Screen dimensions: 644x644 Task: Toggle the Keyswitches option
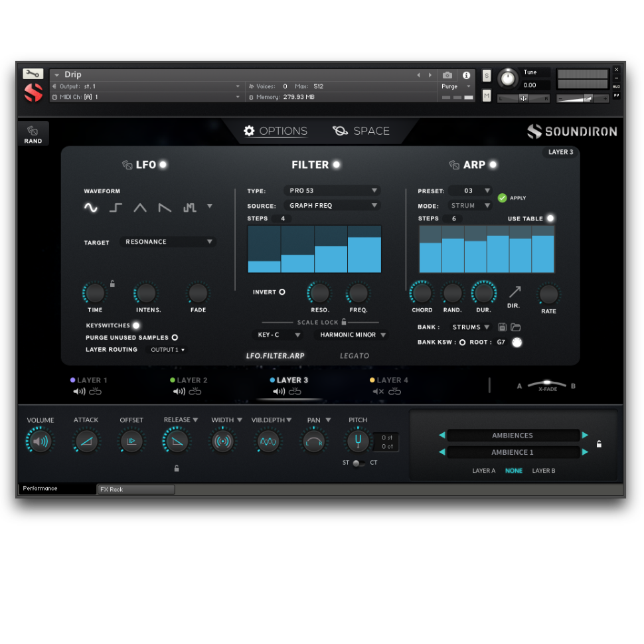click(x=136, y=325)
